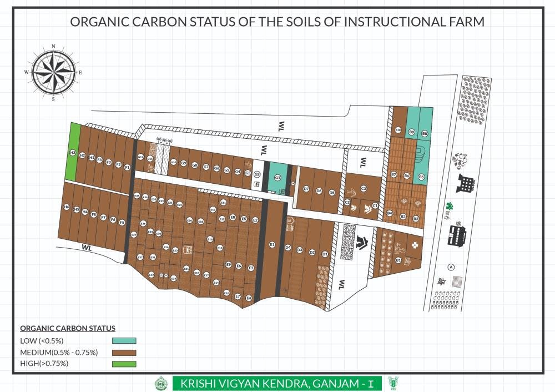Select the circled A marker

451,267
